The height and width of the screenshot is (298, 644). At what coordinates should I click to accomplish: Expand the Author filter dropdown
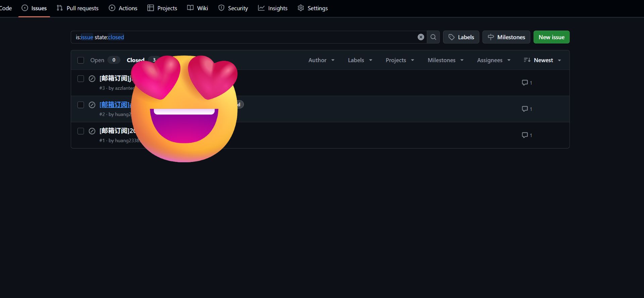[321, 60]
